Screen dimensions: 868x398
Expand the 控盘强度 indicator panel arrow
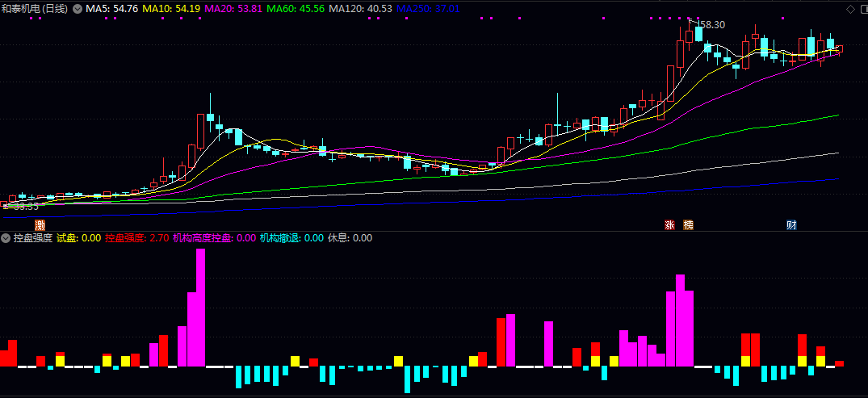point(6,239)
